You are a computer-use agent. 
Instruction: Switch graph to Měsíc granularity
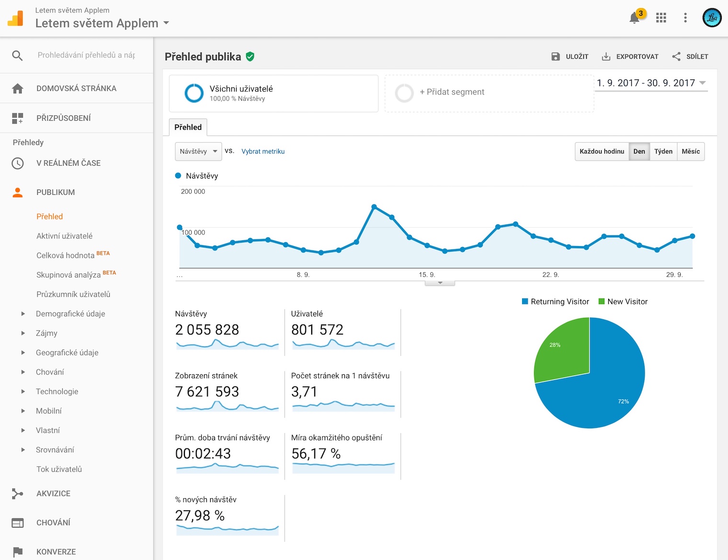(690, 152)
